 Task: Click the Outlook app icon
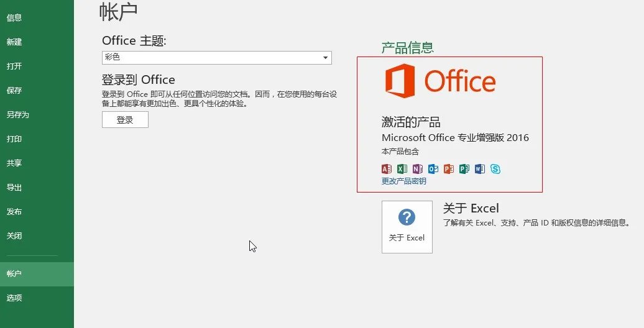(433, 169)
